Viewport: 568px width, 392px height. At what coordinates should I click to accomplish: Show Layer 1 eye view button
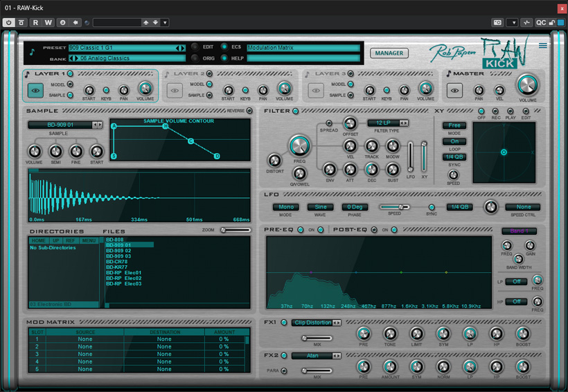(x=35, y=91)
